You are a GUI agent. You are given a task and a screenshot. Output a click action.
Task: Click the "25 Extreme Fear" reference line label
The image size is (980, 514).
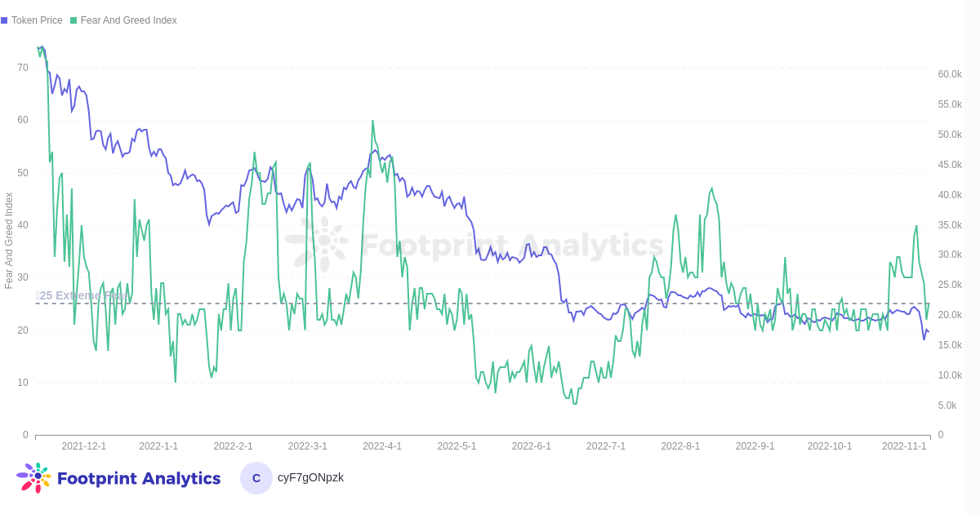click(82, 295)
